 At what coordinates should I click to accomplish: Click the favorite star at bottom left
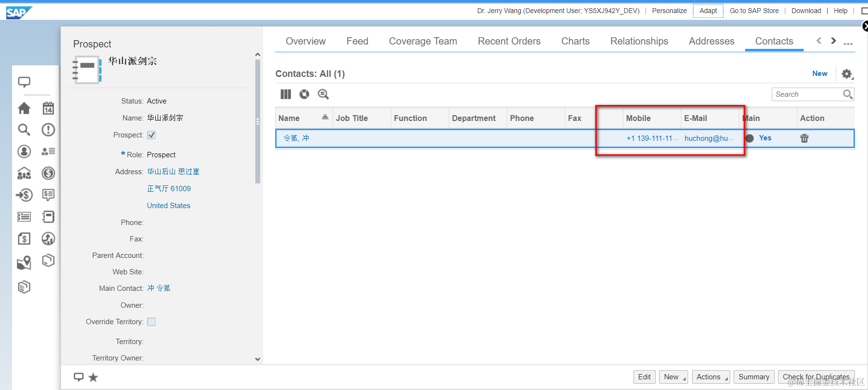(x=93, y=377)
